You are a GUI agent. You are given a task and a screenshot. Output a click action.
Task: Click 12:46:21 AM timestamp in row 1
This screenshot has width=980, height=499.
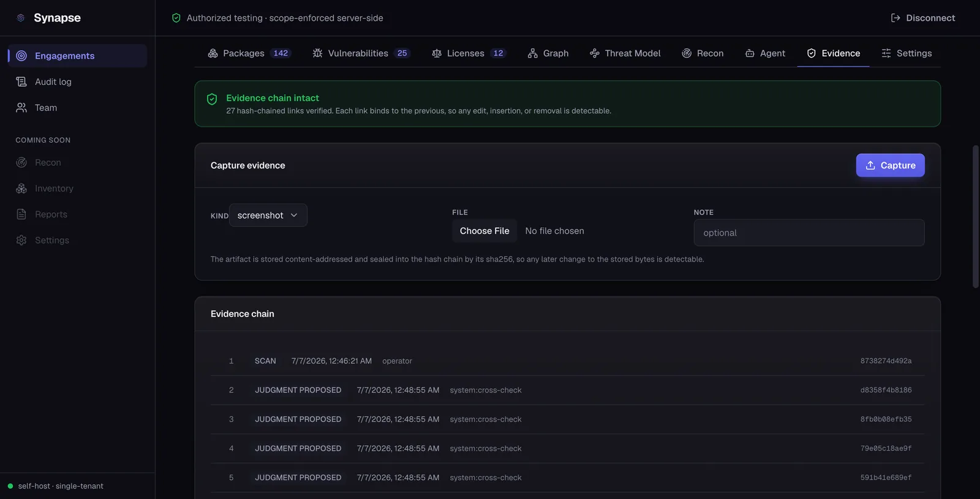331,361
